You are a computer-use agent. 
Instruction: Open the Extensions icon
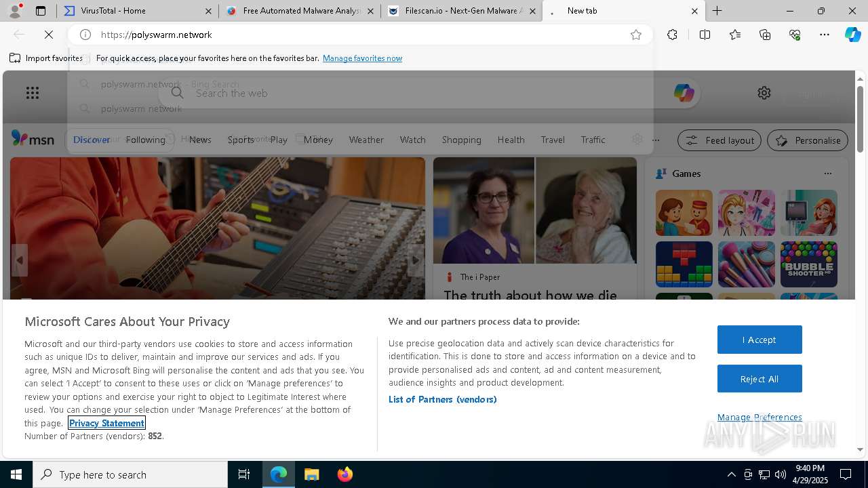pos(672,35)
